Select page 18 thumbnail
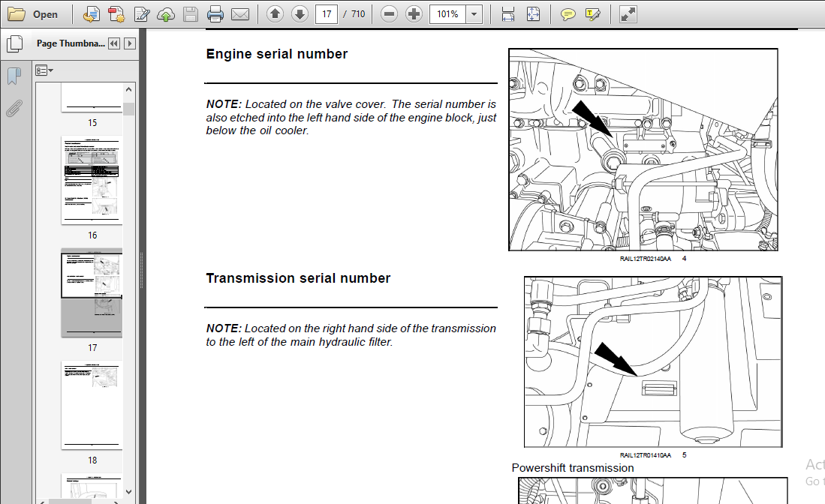The width and height of the screenshot is (825, 504). 92,405
